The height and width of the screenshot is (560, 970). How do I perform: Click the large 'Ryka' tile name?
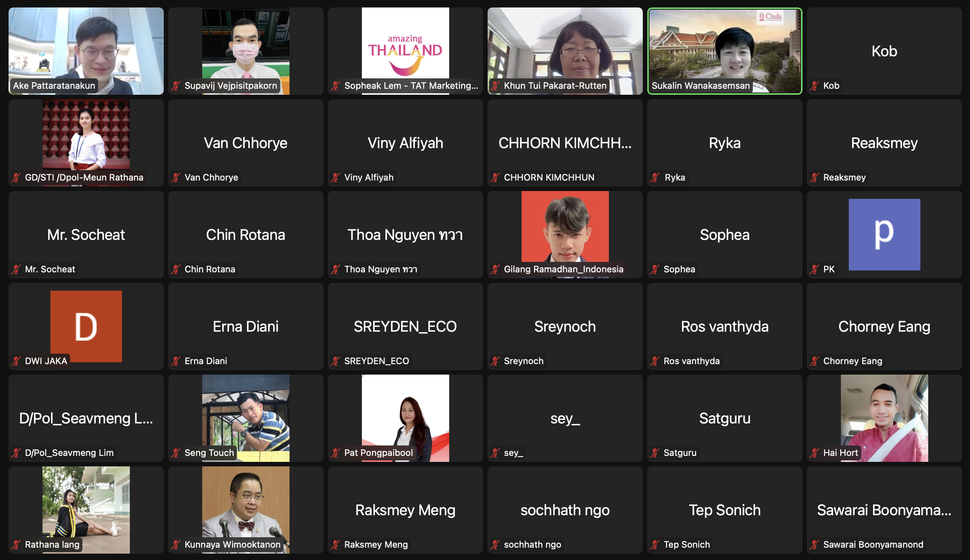point(725,143)
